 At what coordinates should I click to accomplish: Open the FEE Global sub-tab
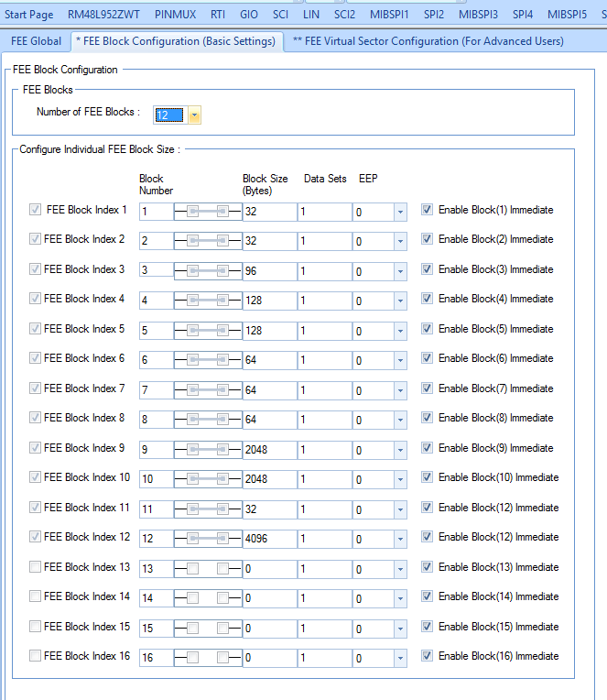point(36,41)
